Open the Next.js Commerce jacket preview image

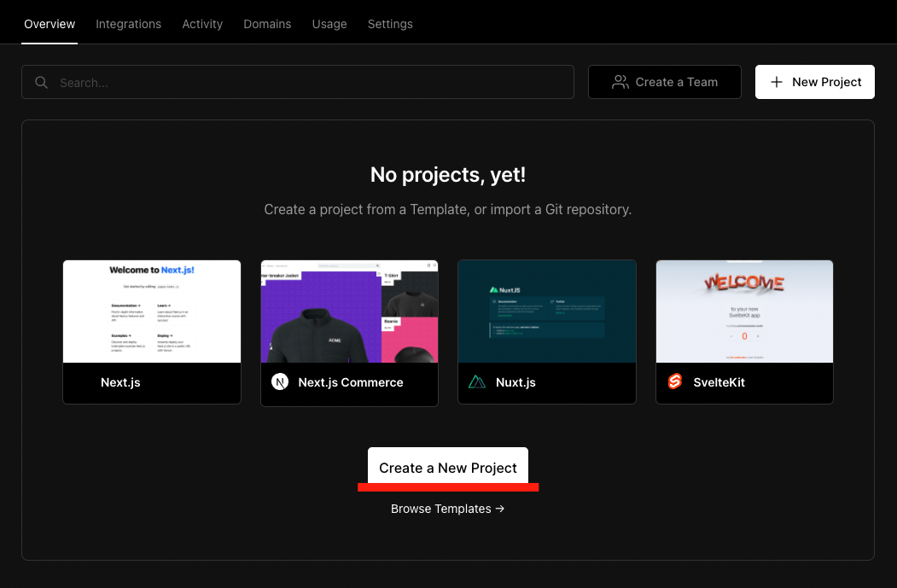tap(349, 311)
